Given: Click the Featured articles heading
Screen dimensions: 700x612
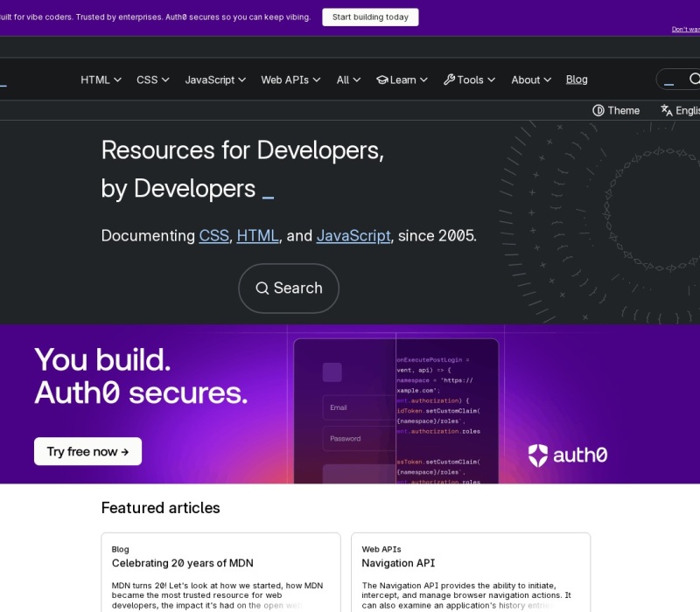Looking at the screenshot, I should click(x=161, y=508).
